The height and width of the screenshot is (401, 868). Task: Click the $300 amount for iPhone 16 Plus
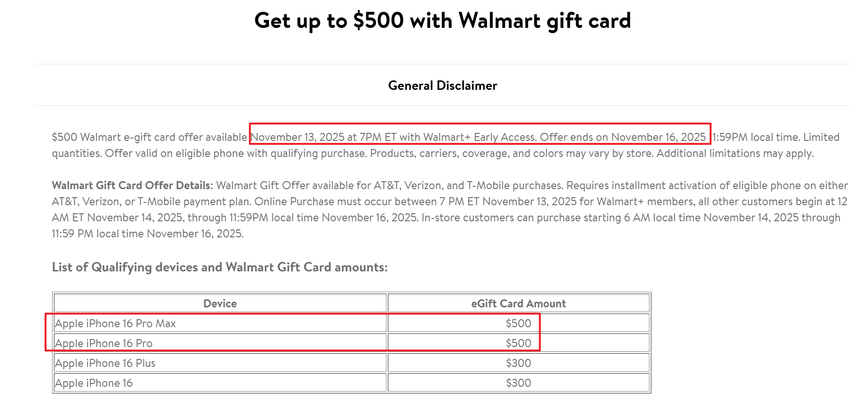[x=518, y=363]
